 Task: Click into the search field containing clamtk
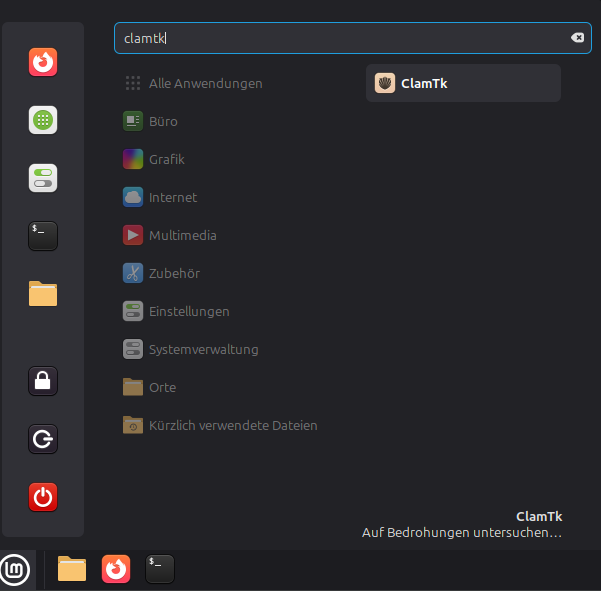340,38
